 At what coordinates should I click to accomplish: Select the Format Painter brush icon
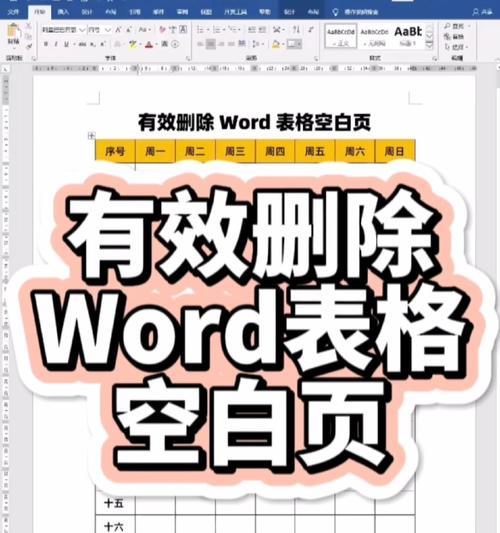(x=29, y=46)
